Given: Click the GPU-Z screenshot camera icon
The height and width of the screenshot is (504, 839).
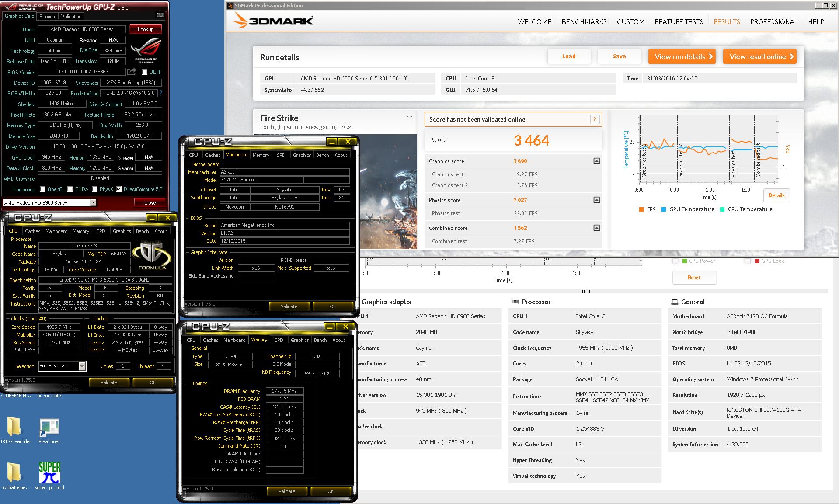Looking at the screenshot, I should (161, 15).
